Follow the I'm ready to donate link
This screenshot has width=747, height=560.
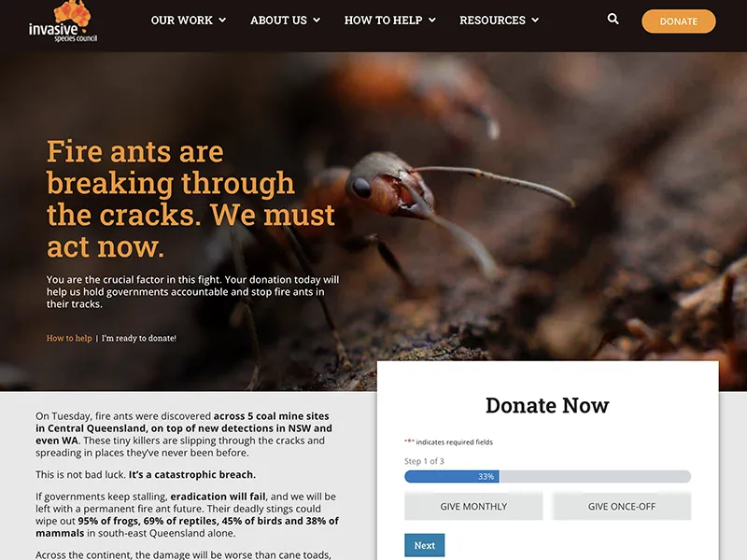tap(138, 338)
